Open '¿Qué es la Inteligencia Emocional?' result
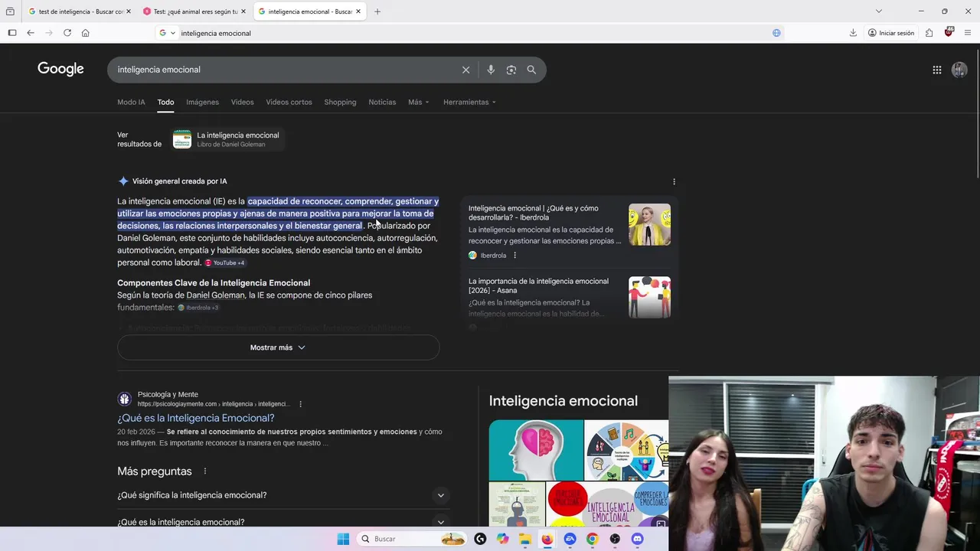The image size is (980, 551). coord(196,418)
